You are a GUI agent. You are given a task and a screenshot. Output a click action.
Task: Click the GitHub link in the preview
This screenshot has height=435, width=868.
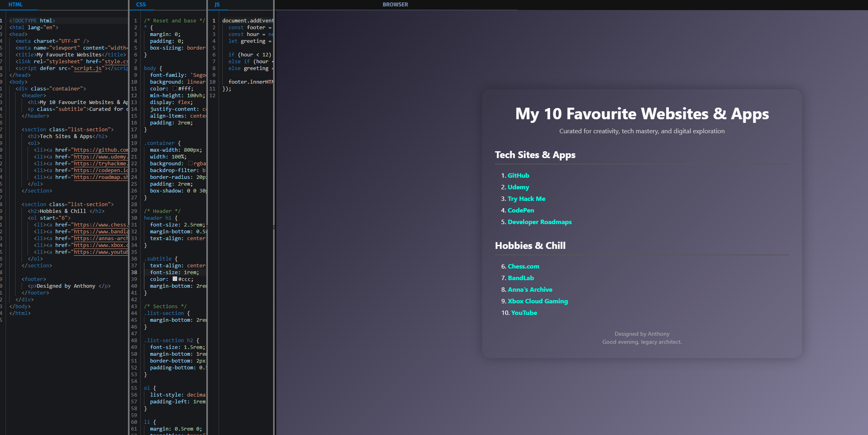(518, 175)
